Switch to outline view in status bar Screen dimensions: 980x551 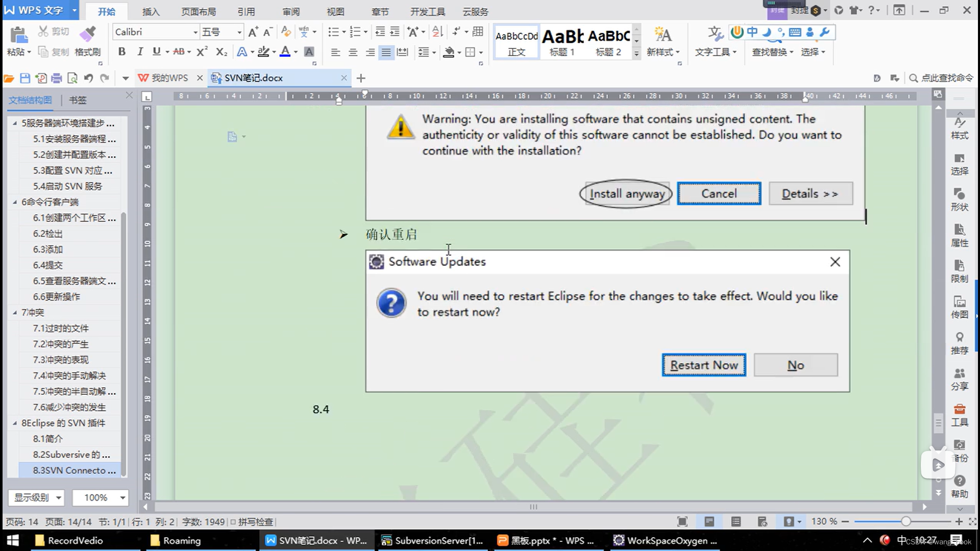(736, 521)
